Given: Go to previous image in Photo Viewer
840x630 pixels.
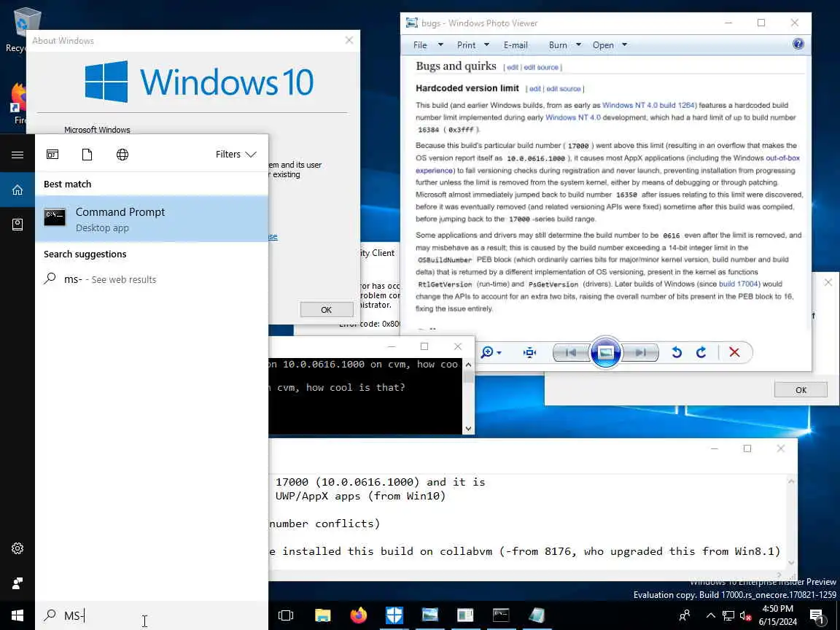Looking at the screenshot, I should coord(571,352).
